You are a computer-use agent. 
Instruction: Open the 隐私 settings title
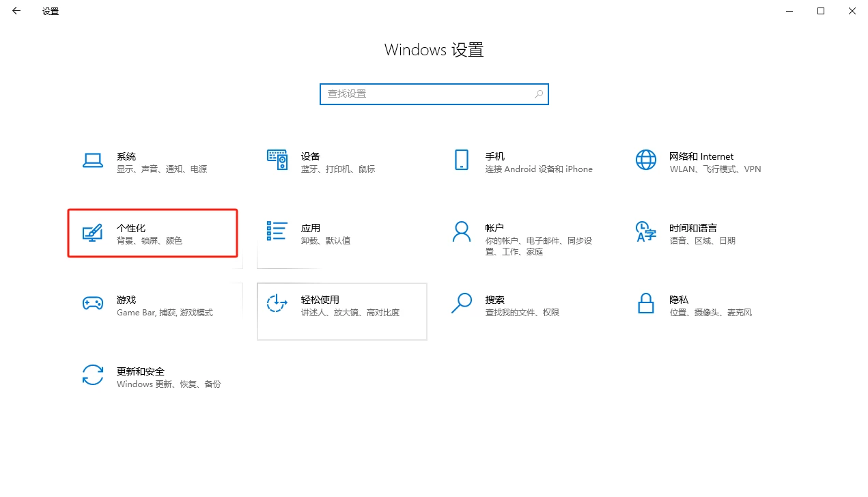(679, 300)
